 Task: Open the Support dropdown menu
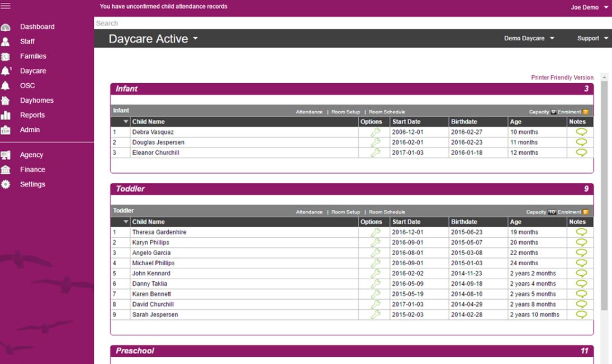click(x=592, y=38)
